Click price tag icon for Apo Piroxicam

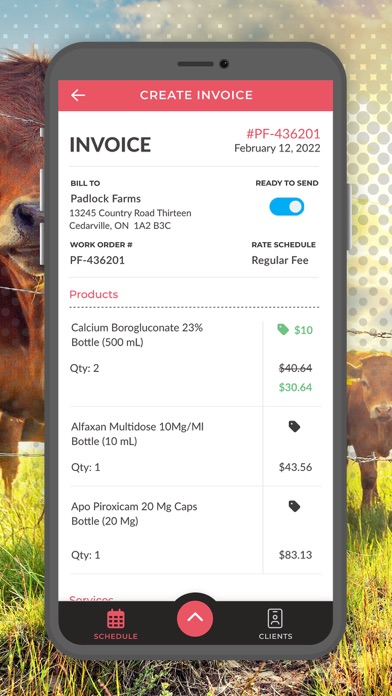click(294, 506)
